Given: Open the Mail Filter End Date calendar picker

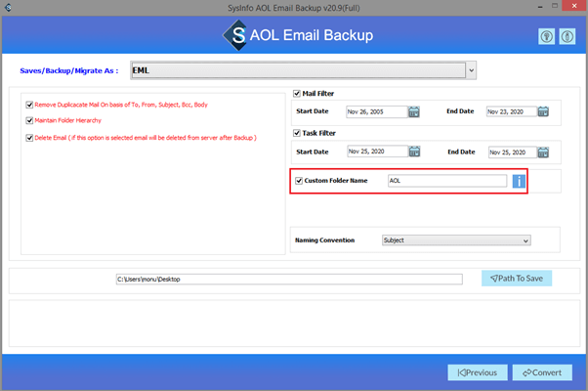Looking at the screenshot, I should pyautogui.click(x=543, y=111).
